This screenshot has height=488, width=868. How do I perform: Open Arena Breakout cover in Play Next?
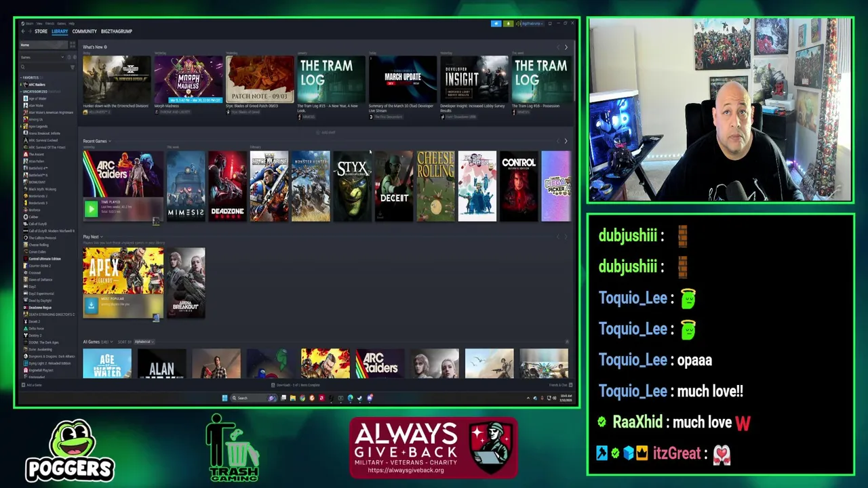pos(186,283)
